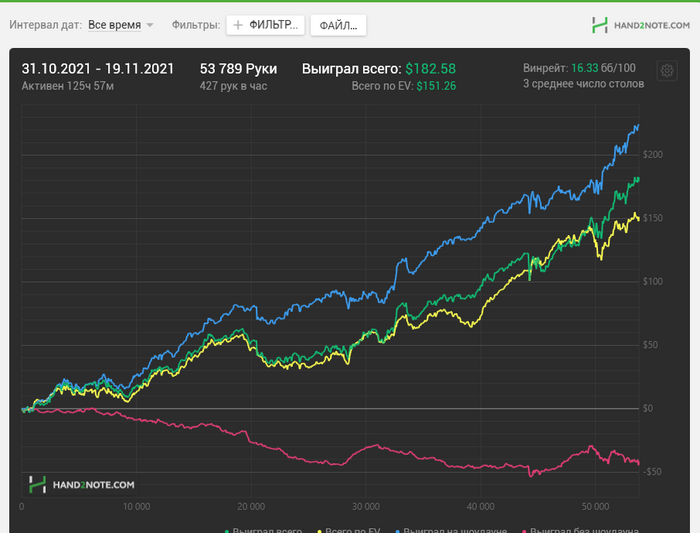Screen dimensions: 700x533
Task: Click the HAND2NOTE.COM logo in header
Action: [x=641, y=25]
